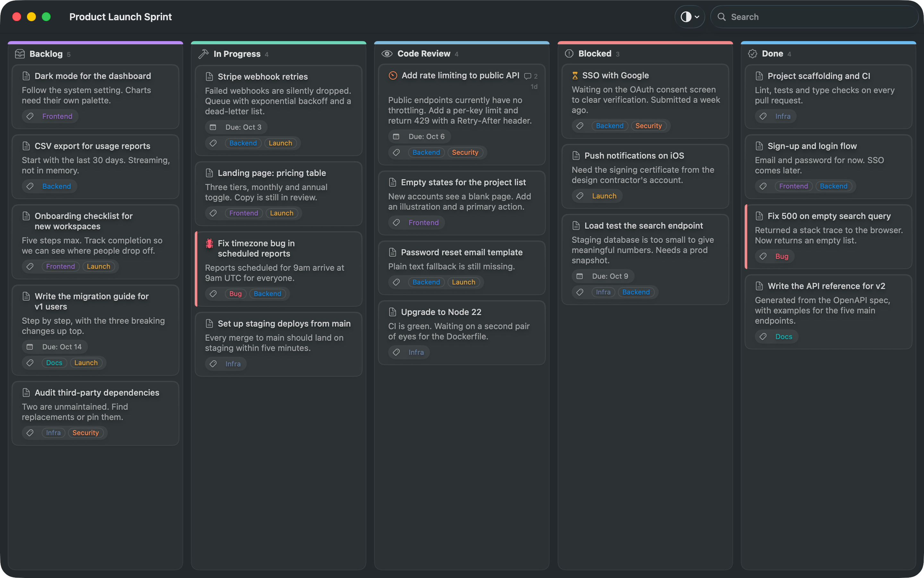Click the In Progress hammer icon
The height and width of the screenshot is (578, 924).
pyautogui.click(x=203, y=54)
